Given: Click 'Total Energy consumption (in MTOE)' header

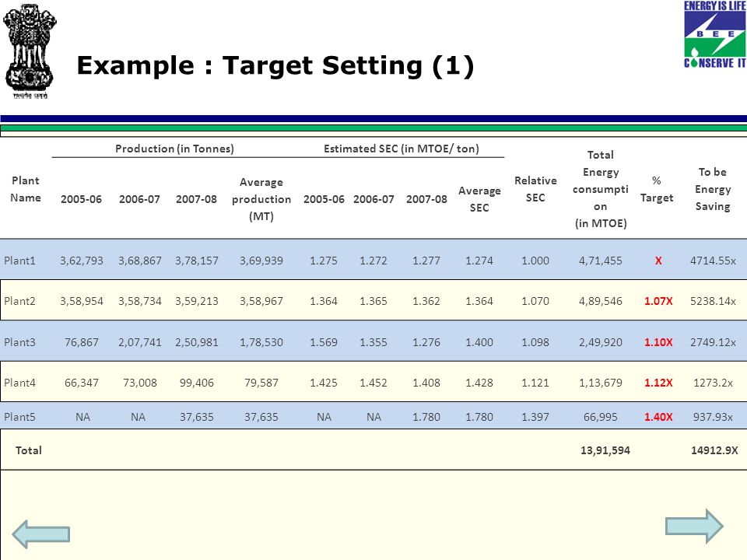Looking at the screenshot, I should pyautogui.click(x=600, y=189).
